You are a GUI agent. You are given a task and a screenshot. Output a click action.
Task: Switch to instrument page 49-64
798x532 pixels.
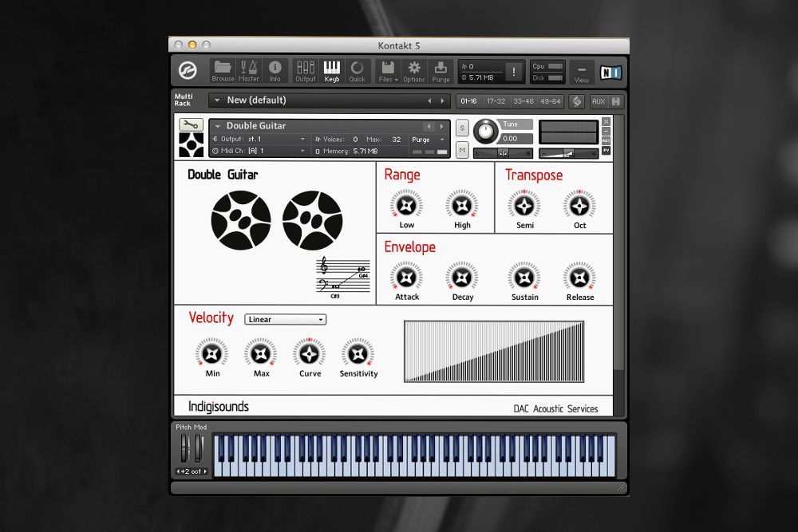coord(550,101)
